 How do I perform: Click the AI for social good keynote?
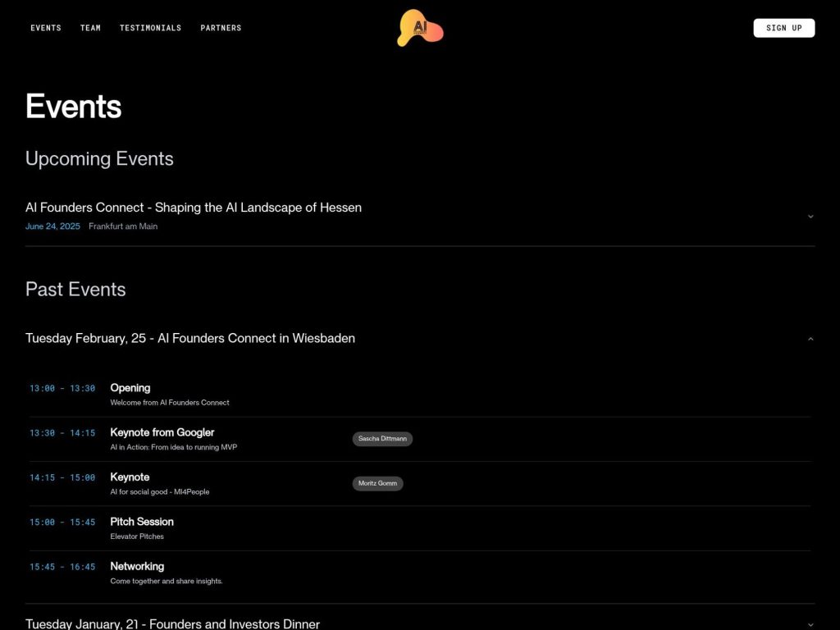pyautogui.click(x=130, y=477)
